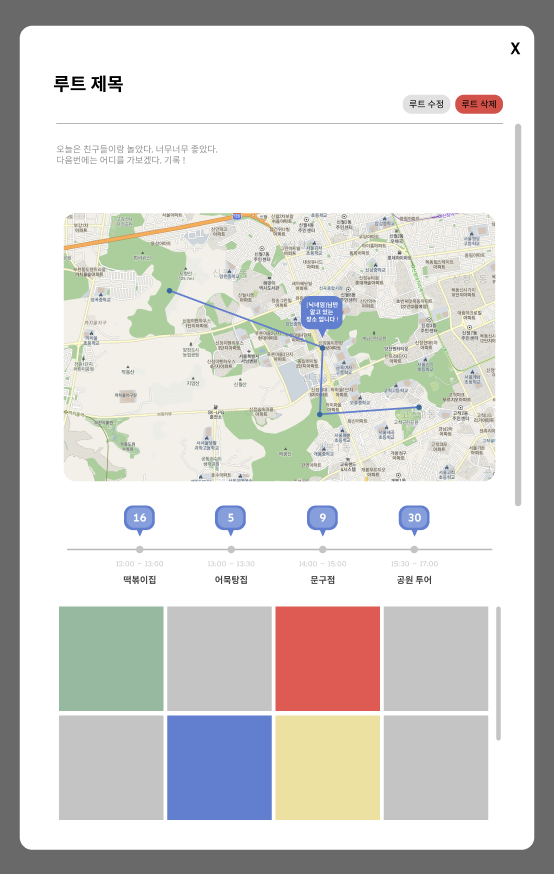Click the marker bubble numbered 30
Image resolution: width=554 pixels, height=874 pixels.
click(414, 518)
